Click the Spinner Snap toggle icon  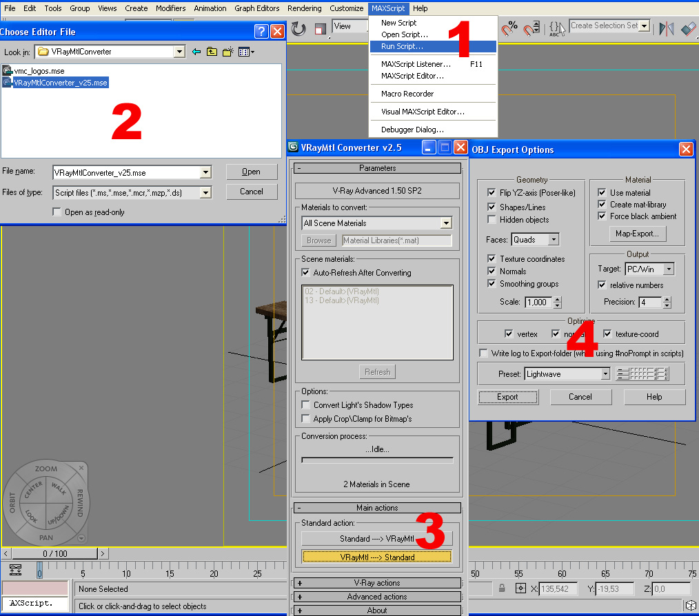click(531, 29)
